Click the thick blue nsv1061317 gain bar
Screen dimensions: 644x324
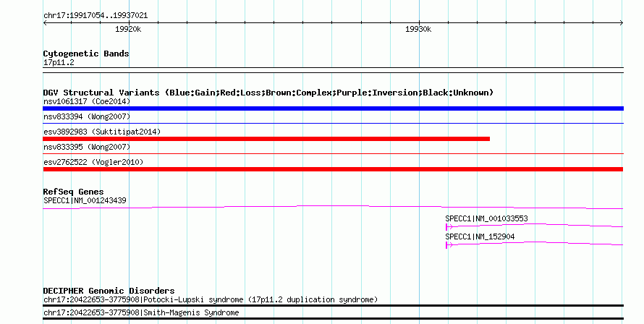tap(333, 108)
